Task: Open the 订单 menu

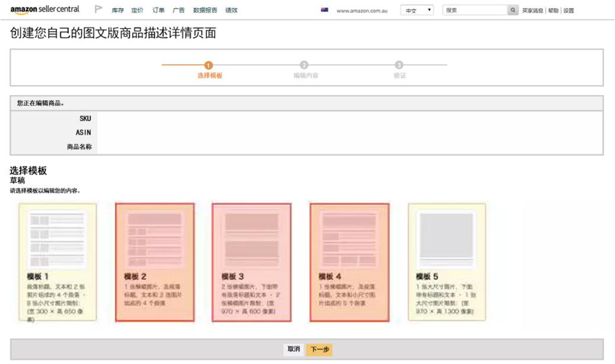Action: [159, 10]
